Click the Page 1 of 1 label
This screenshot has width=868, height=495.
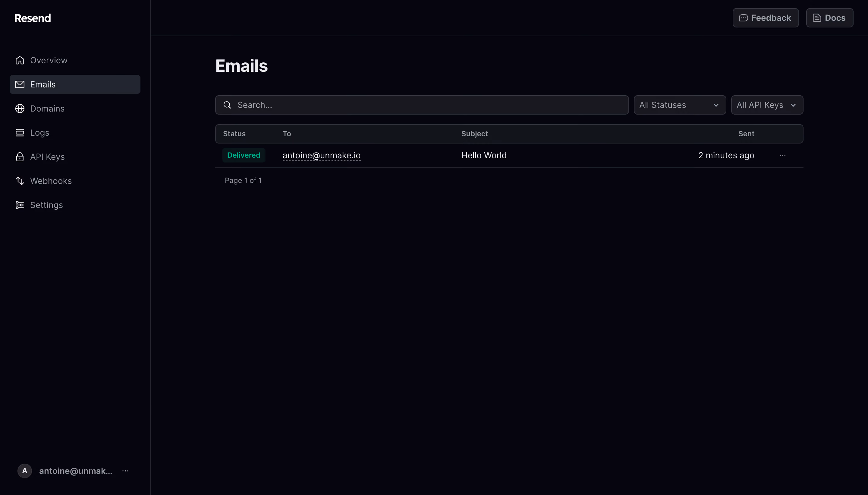click(243, 181)
